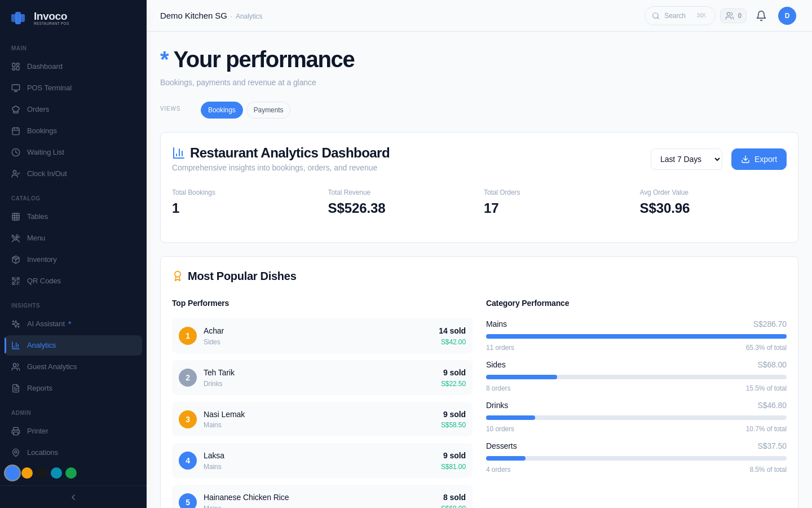Open Clock In/Out from the sidebar
This screenshot has width=812, height=508.
[47, 174]
